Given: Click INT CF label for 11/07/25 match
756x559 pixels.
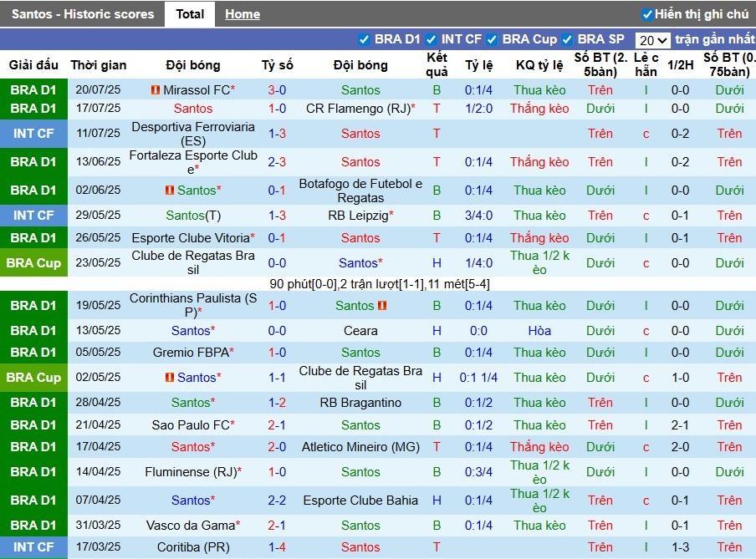Looking at the screenshot, I should pos(33,134).
